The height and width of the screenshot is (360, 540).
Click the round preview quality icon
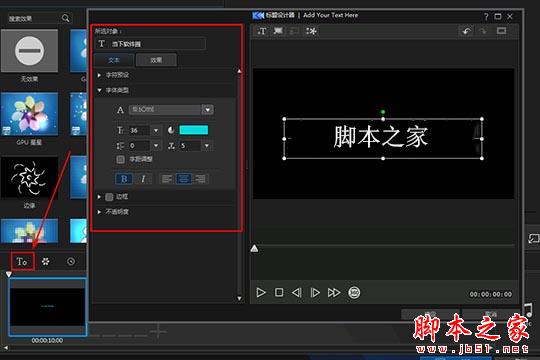pyautogui.click(x=354, y=292)
